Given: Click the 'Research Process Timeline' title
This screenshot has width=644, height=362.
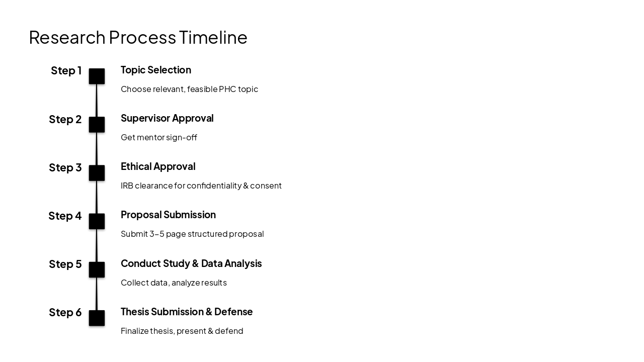Looking at the screenshot, I should [x=138, y=37].
